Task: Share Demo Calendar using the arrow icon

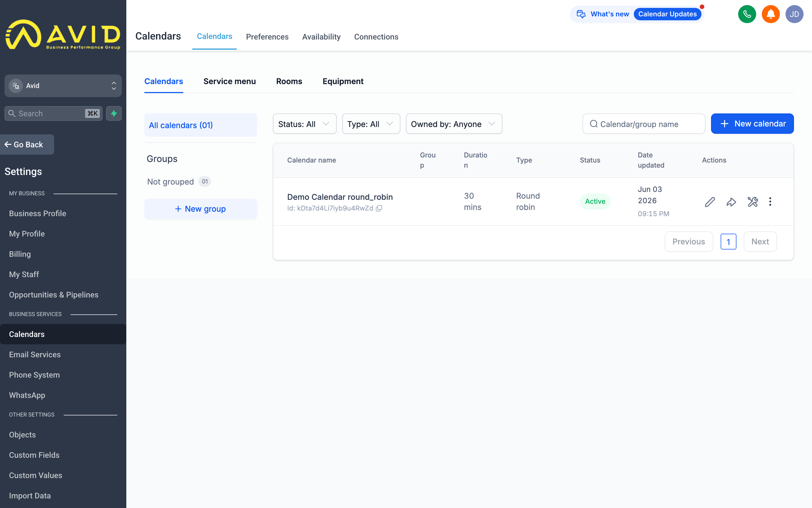Action: (x=731, y=202)
